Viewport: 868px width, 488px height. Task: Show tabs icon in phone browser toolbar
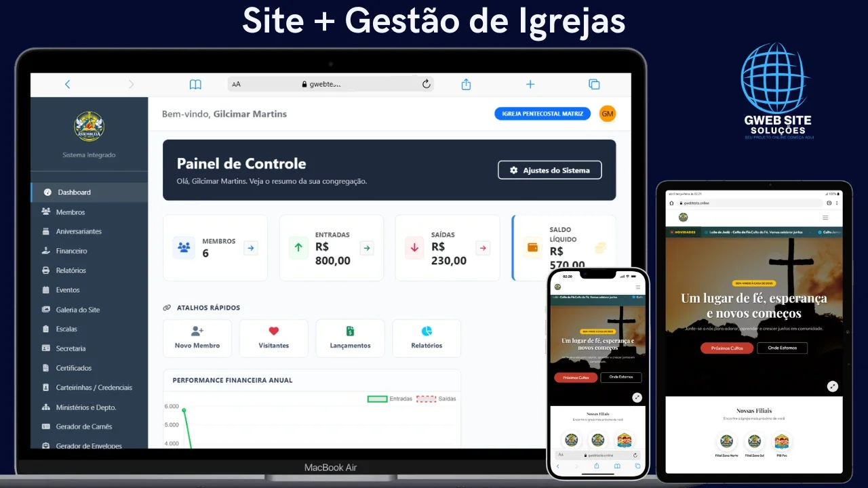pos(637,466)
